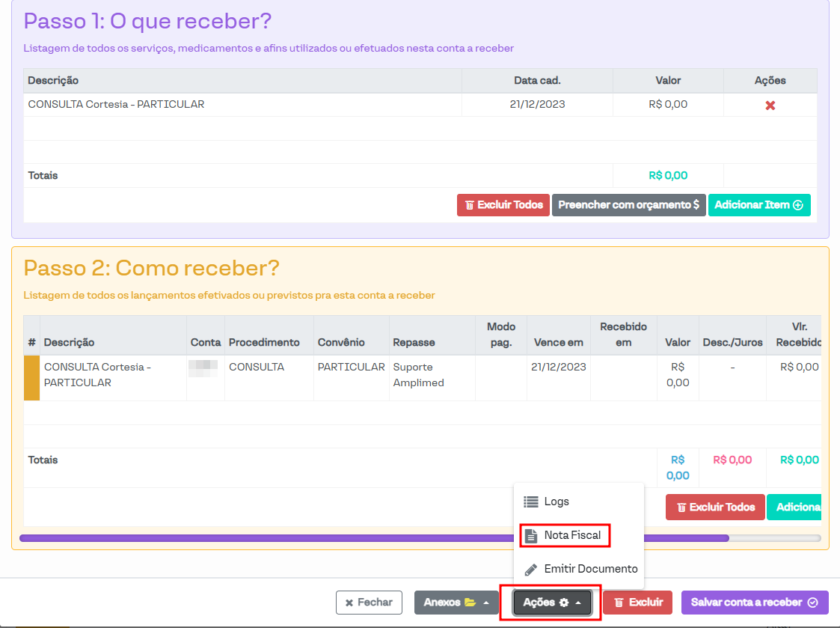Click the red X to remove CONSULTA item

click(x=770, y=106)
